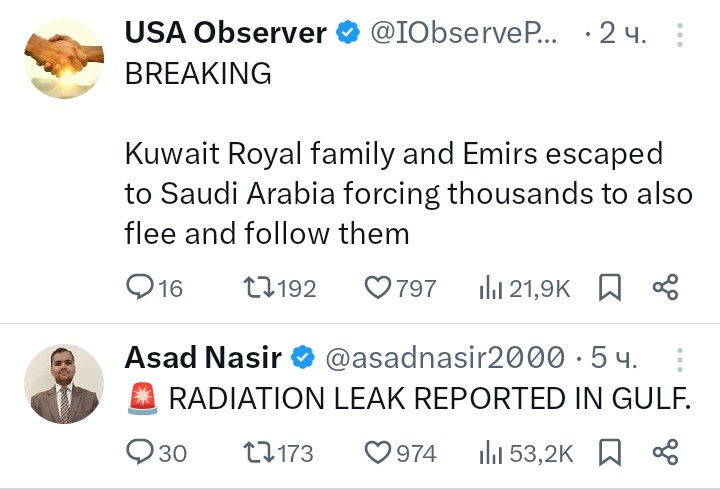Open more options for Asad Nasir tweet
720x489 pixels.
click(681, 357)
